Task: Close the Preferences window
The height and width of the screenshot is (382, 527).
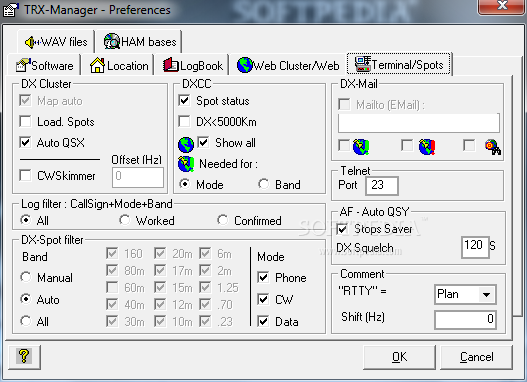Action: [x=502, y=7]
